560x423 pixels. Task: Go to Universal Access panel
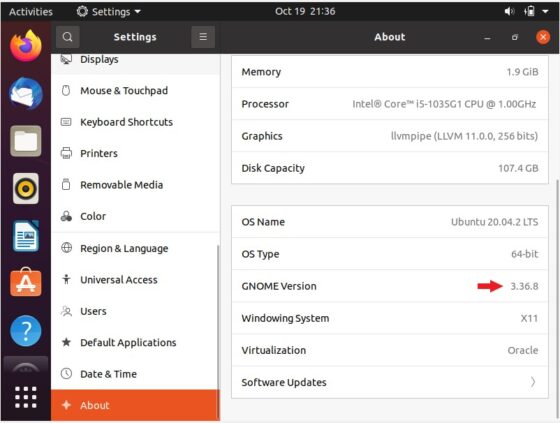(x=135, y=279)
